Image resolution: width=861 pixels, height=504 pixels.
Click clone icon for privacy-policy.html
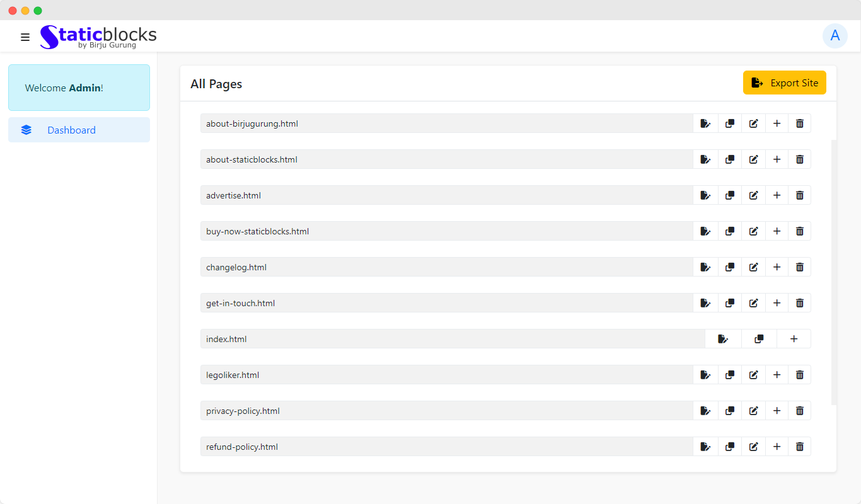click(x=730, y=411)
